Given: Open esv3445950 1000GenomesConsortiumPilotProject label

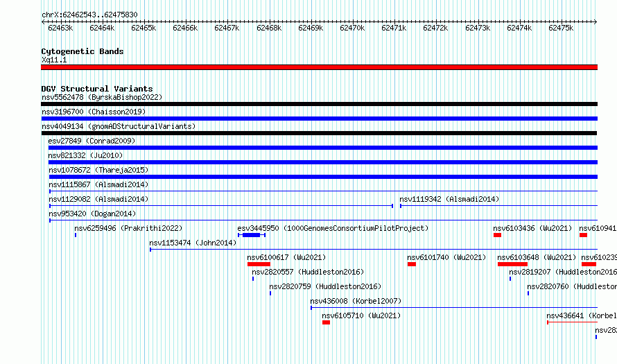Looking at the screenshot, I should coord(333,228).
